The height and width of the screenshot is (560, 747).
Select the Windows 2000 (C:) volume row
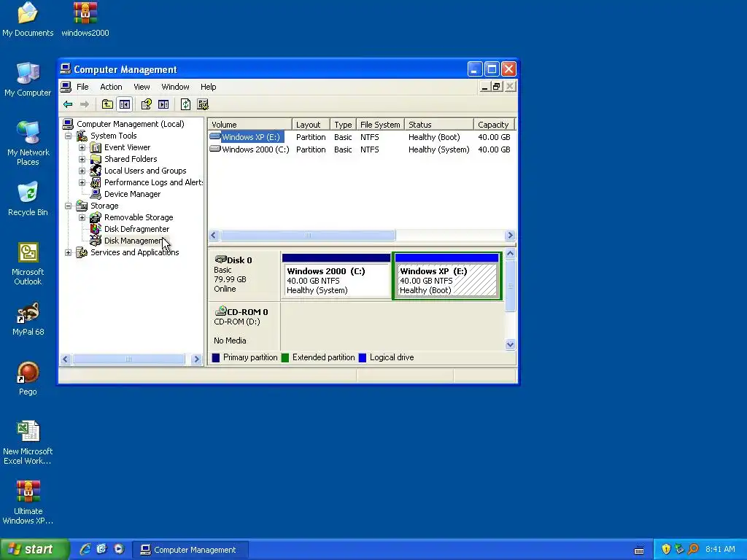pos(361,149)
